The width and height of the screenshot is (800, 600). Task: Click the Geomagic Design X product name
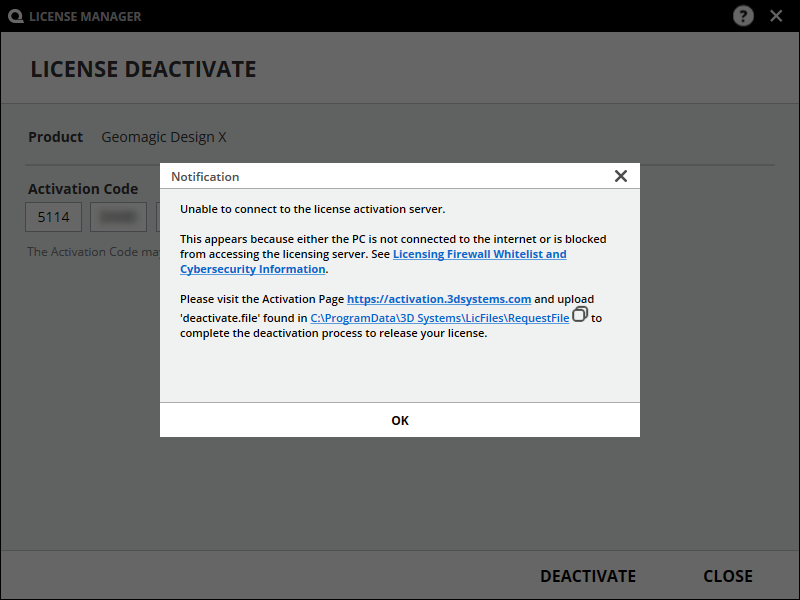pos(163,137)
